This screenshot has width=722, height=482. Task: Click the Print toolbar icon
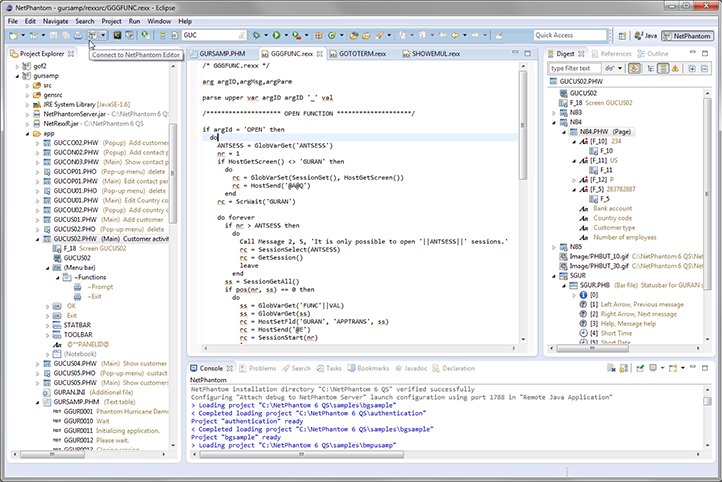point(78,35)
